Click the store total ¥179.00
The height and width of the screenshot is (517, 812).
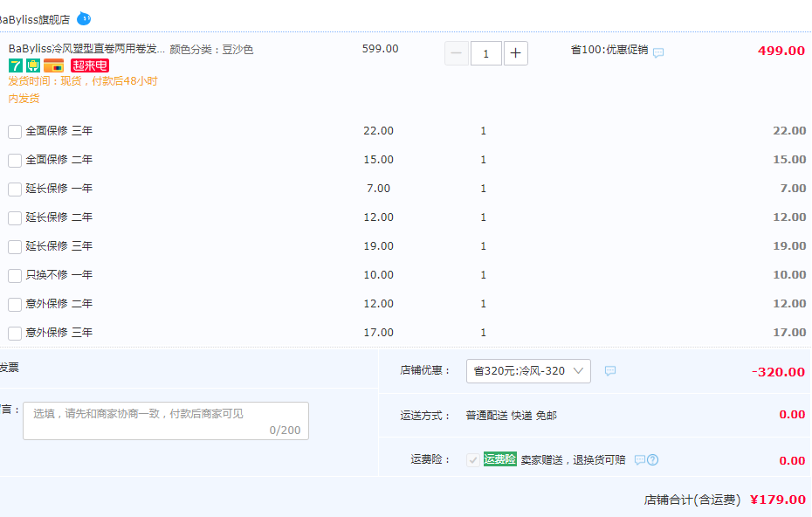point(778,500)
